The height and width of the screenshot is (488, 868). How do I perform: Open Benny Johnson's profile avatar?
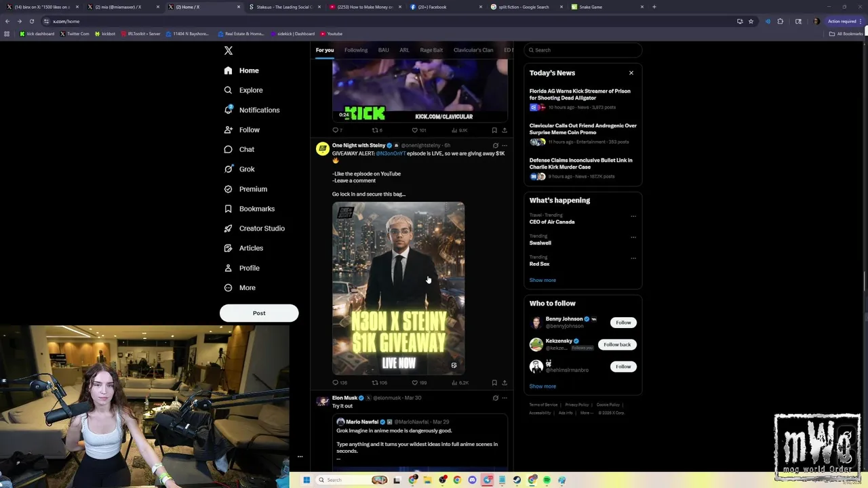[x=536, y=323]
